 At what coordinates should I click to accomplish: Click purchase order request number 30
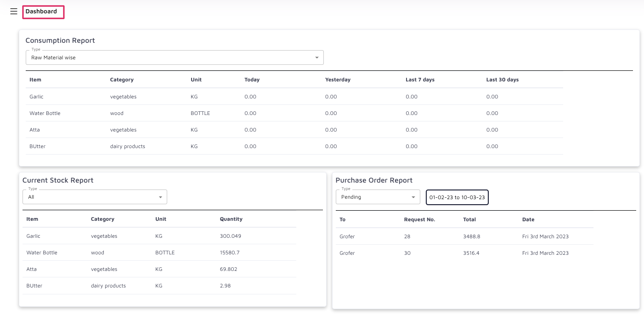[x=407, y=253]
